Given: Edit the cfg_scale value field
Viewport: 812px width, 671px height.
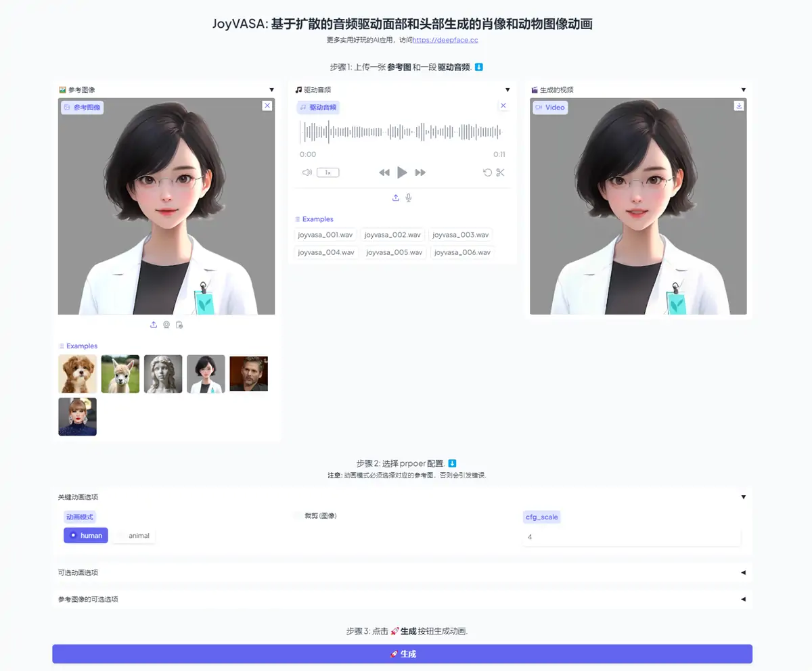Looking at the screenshot, I should tap(632, 537).
